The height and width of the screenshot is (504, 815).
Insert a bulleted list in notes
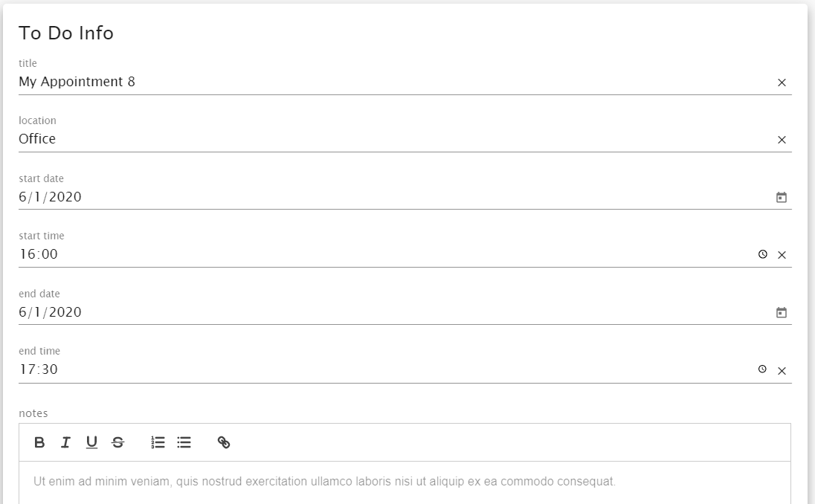[x=184, y=442]
